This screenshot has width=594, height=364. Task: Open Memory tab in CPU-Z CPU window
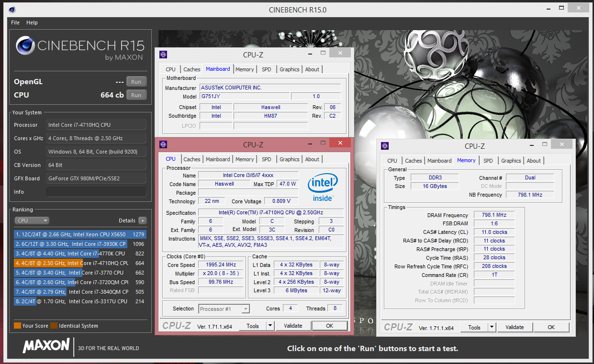[245, 159]
